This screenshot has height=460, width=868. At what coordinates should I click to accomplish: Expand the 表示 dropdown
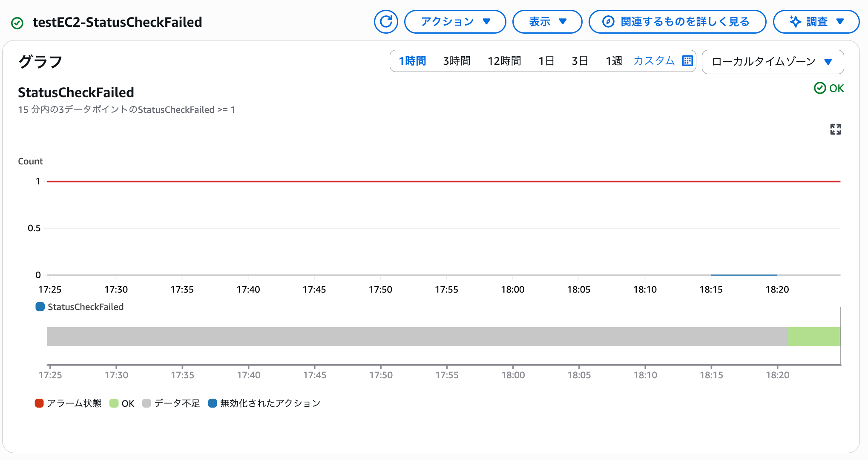coord(547,22)
